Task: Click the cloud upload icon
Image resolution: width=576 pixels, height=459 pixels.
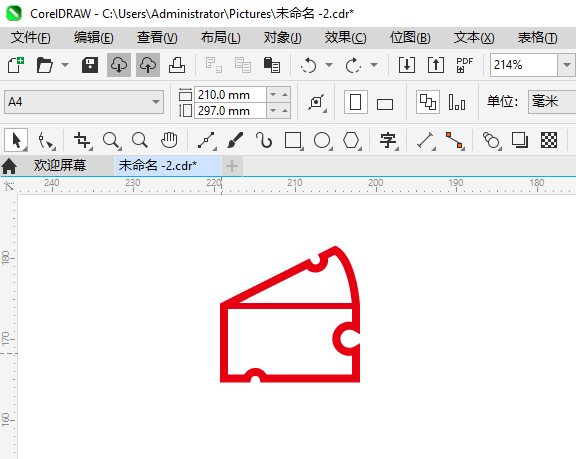Action: [148, 65]
